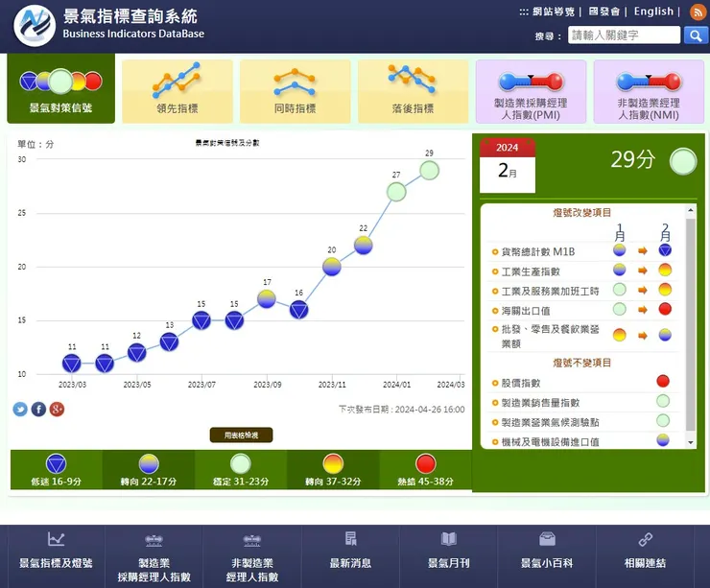This screenshot has height=588, width=710.
Task: Click the 轉向 37-32分 yellow-red legend light
Action: point(333,464)
